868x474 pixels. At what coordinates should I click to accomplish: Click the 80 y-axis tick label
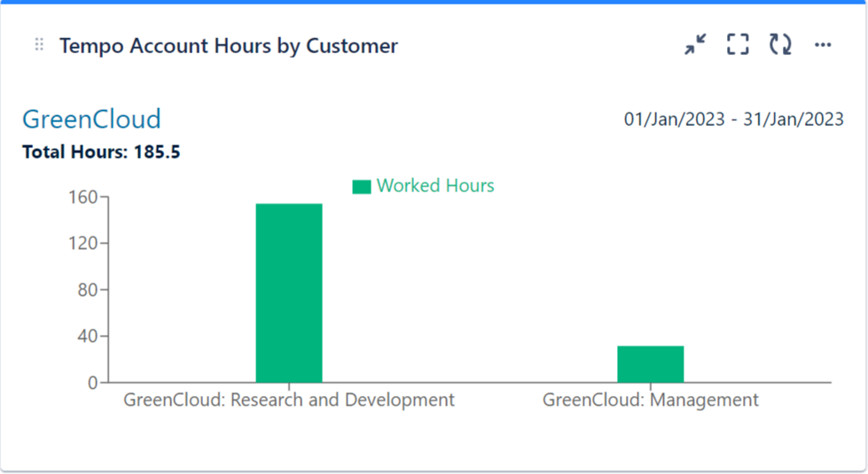click(86, 290)
